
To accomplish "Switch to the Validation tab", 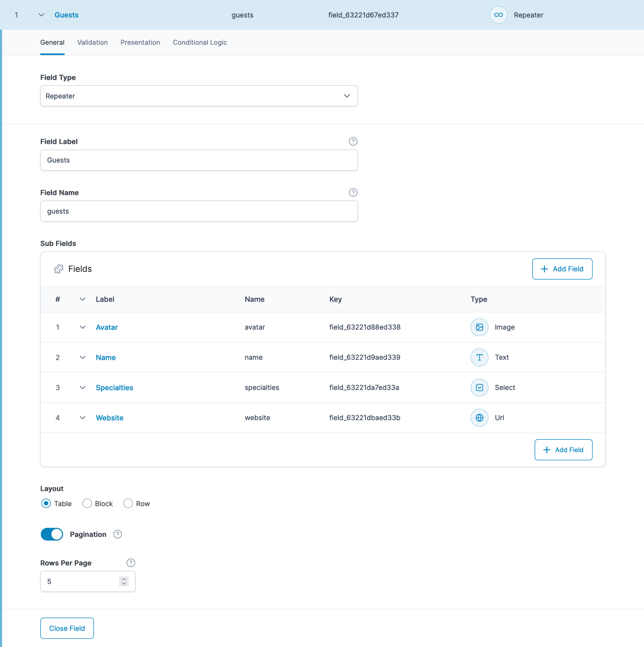I will pyautogui.click(x=93, y=43).
